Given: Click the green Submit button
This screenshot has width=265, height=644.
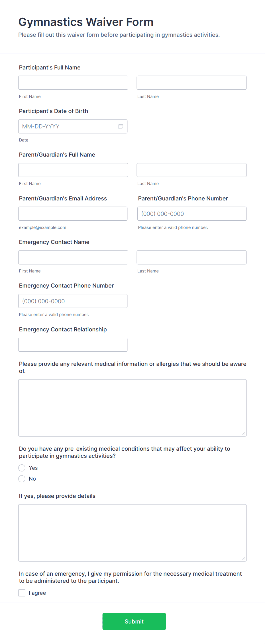Looking at the screenshot, I should click(x=134, y=622).
